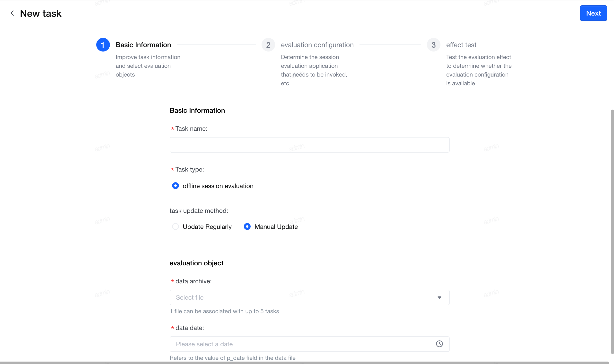Open the Select file dropdown

pos(309,297)
